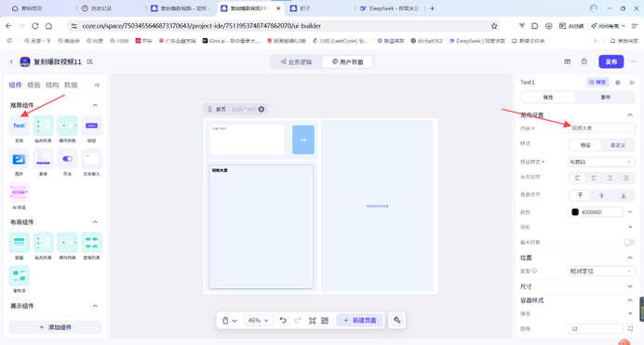Viewport: 644px width, 345px height.
Task: Undo the last canvas action
Action: (283, 321)
